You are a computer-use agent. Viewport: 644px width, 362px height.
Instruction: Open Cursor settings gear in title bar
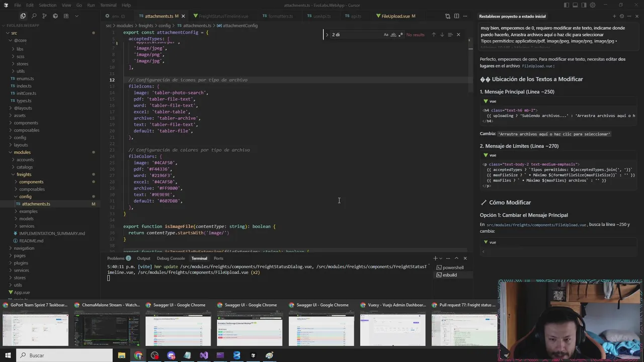coord(592,5)
